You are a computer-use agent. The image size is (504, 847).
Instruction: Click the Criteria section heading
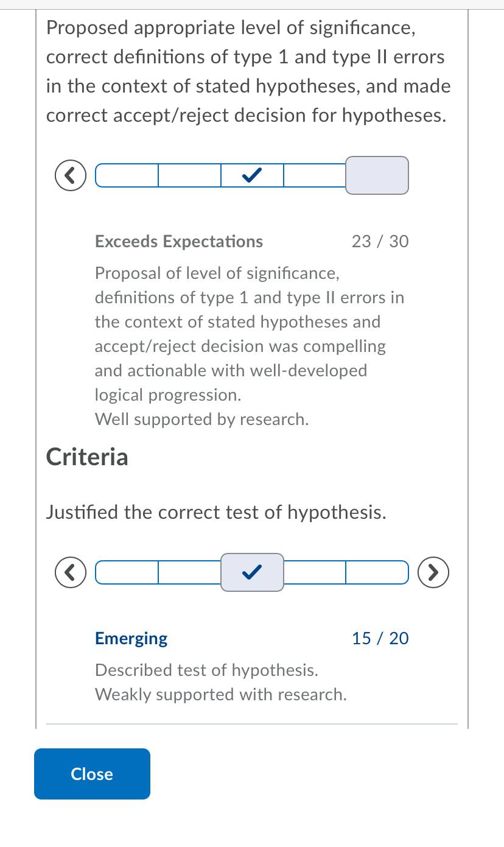tap(87, 457)
